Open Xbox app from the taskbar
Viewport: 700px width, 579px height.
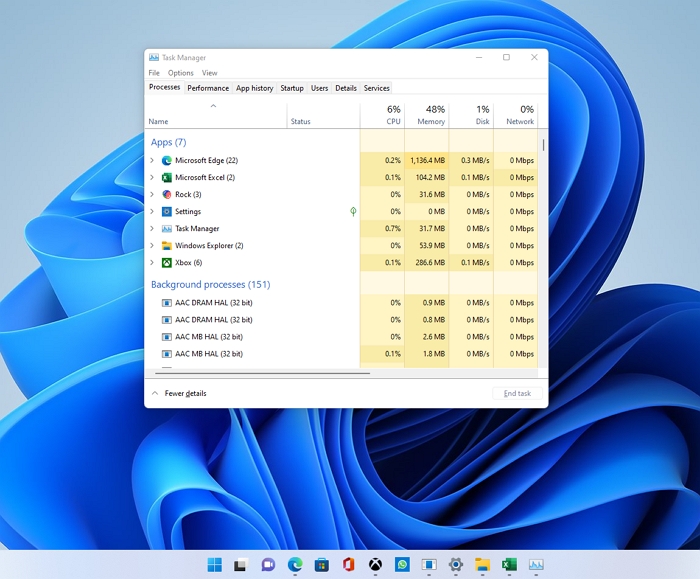point(375,565)
